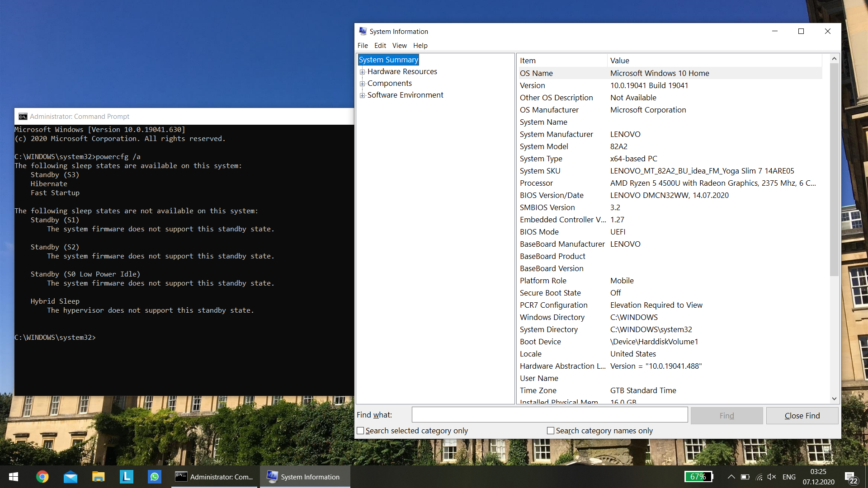Image resolution: width=868 pixels, height=488 pixels.
Task: Select the Hardware Abstraction Layer row
Action: 670,366
